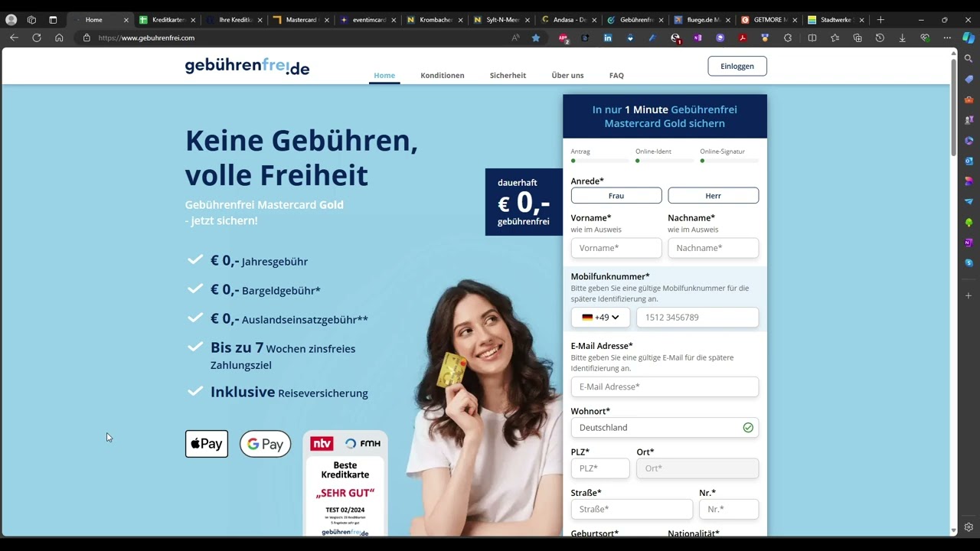Click the Antrag progress step bar
Image resolution: width=980 pixels, height=551 pixels.
[600, 161]
